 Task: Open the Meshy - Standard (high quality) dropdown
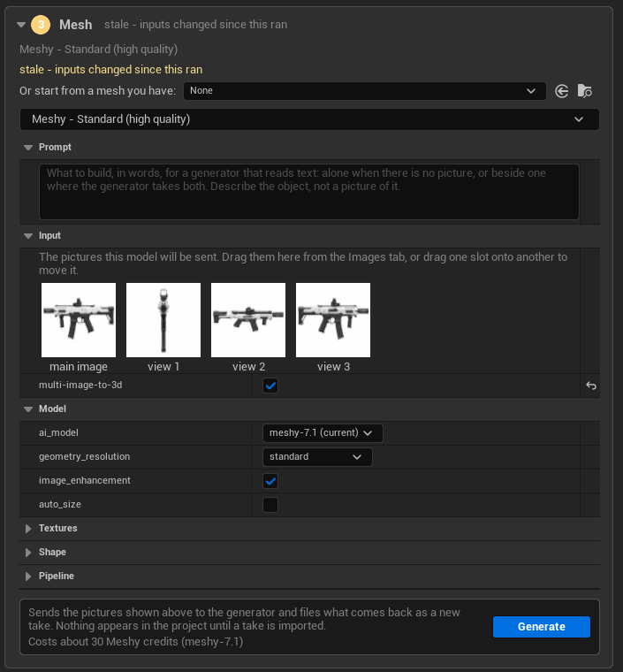pos(309,119)
